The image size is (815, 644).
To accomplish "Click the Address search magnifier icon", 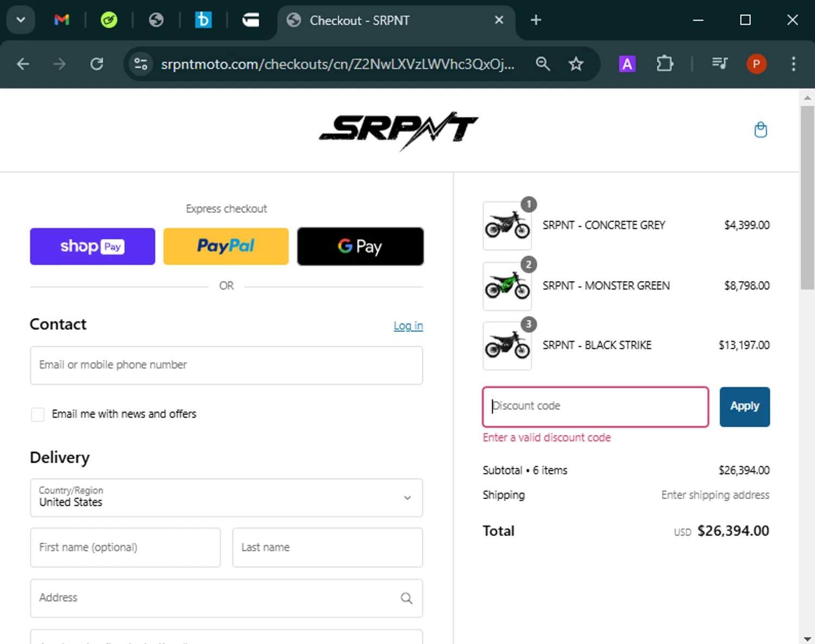I will point(406,598).
